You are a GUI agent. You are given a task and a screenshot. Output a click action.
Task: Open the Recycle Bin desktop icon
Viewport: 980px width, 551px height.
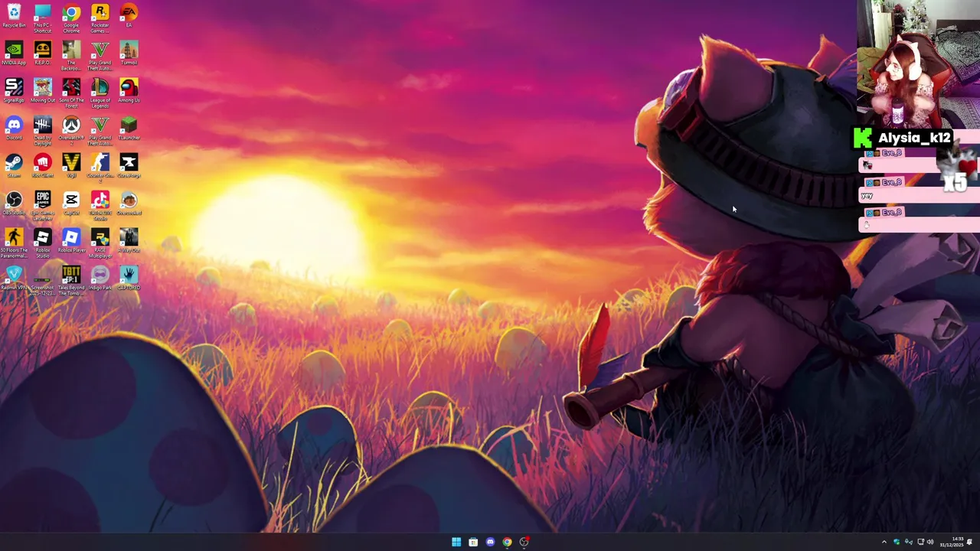coord(14,15)
